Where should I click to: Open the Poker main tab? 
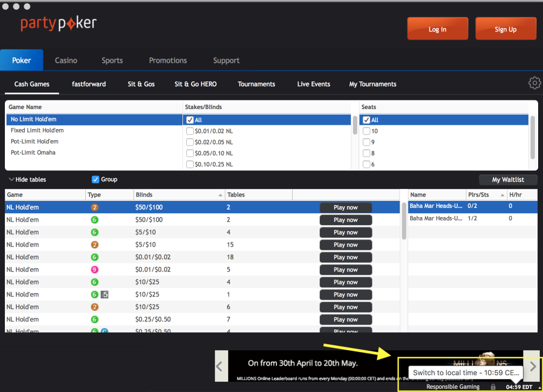tap(22, 60)
